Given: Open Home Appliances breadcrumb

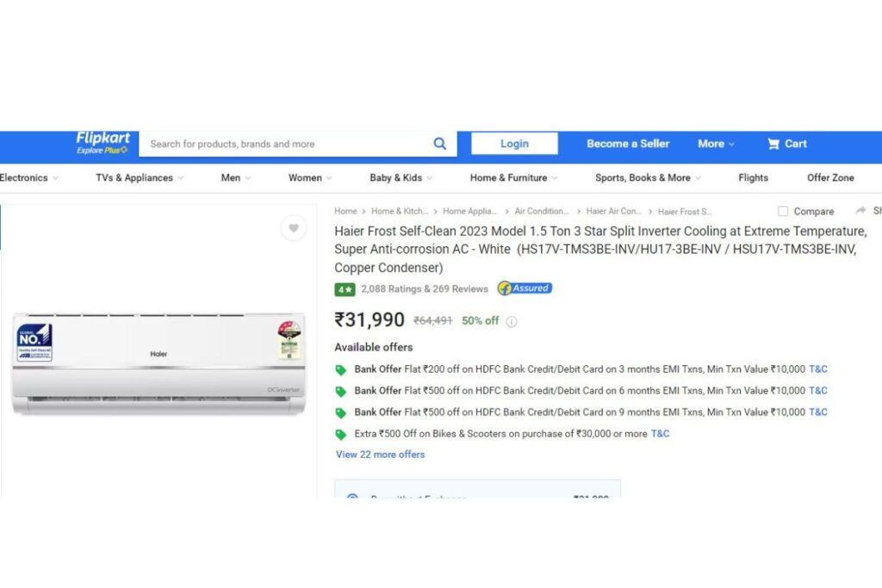Looking at the screenshot, I should [x=469, y=212].
